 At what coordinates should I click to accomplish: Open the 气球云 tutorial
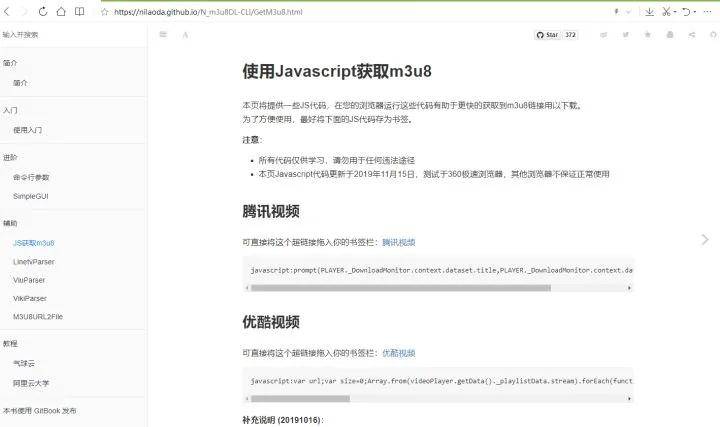coord(24,364)
